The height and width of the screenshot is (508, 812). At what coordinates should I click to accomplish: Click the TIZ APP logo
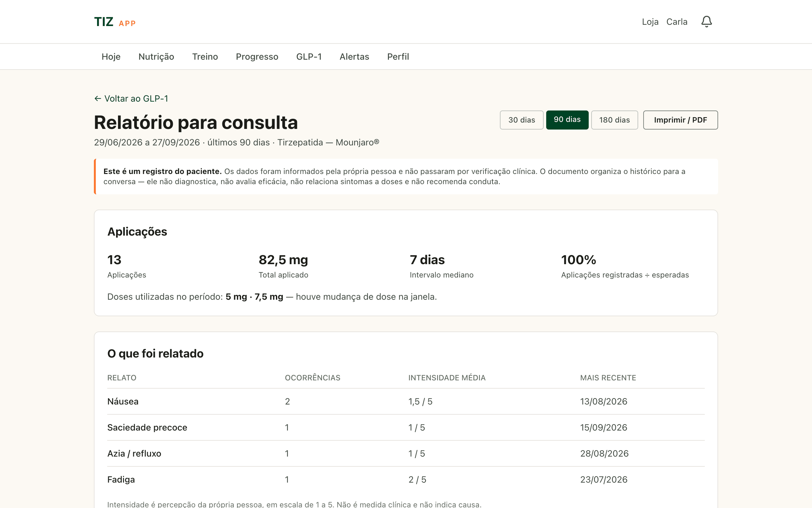click(x=115, y=22)
